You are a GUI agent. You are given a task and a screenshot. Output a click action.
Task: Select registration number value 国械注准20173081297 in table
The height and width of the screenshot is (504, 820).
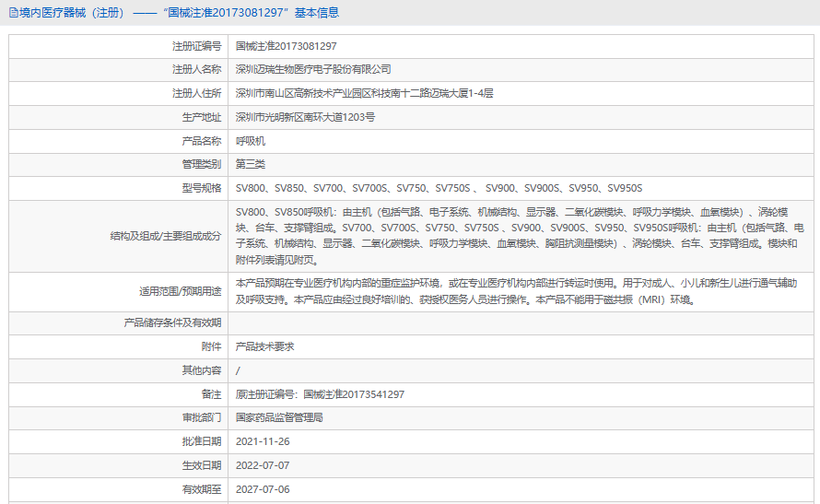(x=286, y=47)
